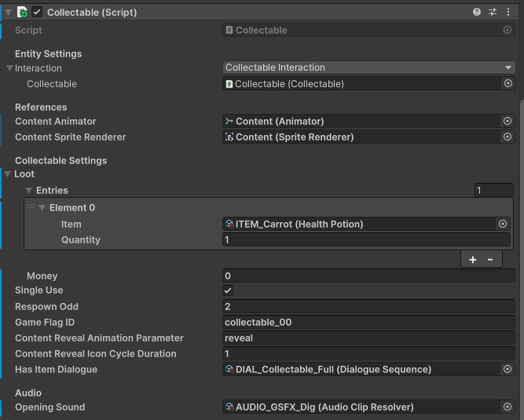This screenshot has height=420, width=524.
Task: Click the ITEM_Carrot asset icon
Action: [229, 224]
